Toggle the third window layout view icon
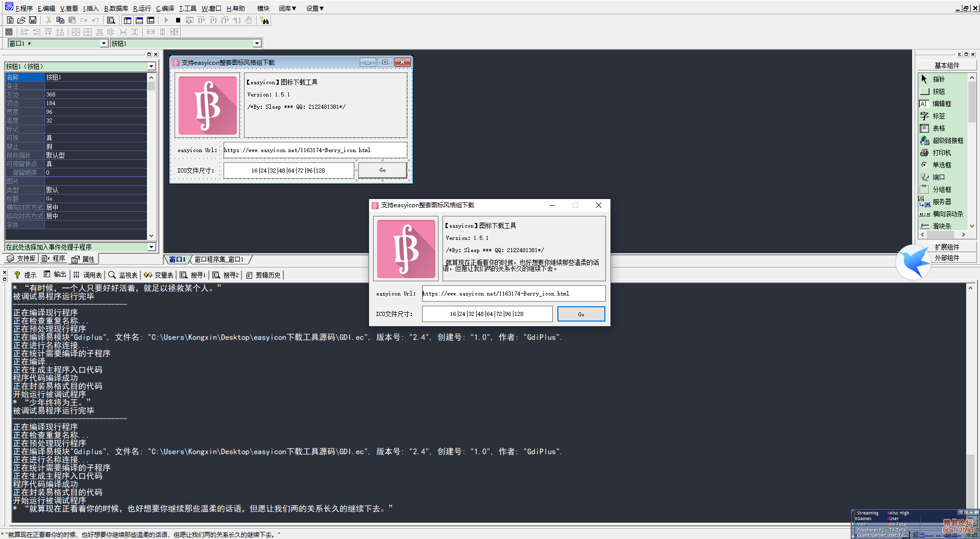 coord(151,20)
